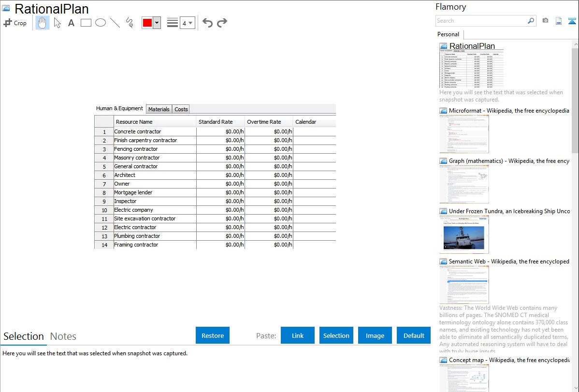Choose the text annotation tool
579x392 pixels.
pyautogui.click(x=71, y=23)
